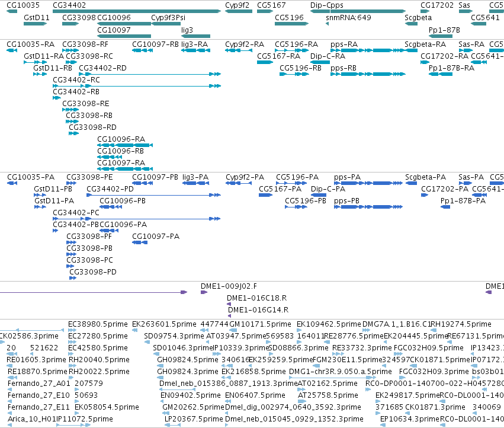Click the Pp1-87B-RA transcript label
Viewport: 504px width, 428px height.
(452, 68)
